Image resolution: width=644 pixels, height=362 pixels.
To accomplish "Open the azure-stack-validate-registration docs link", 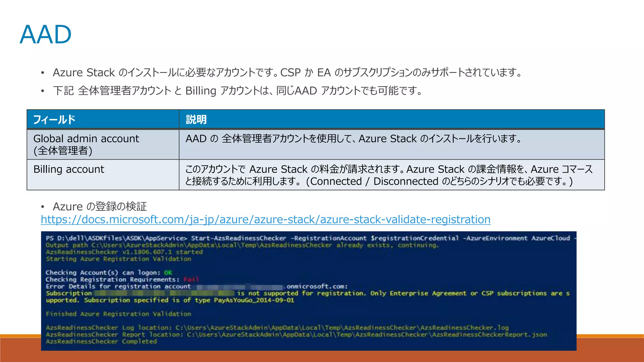I will pyautogui.click(x=266, y=219).
